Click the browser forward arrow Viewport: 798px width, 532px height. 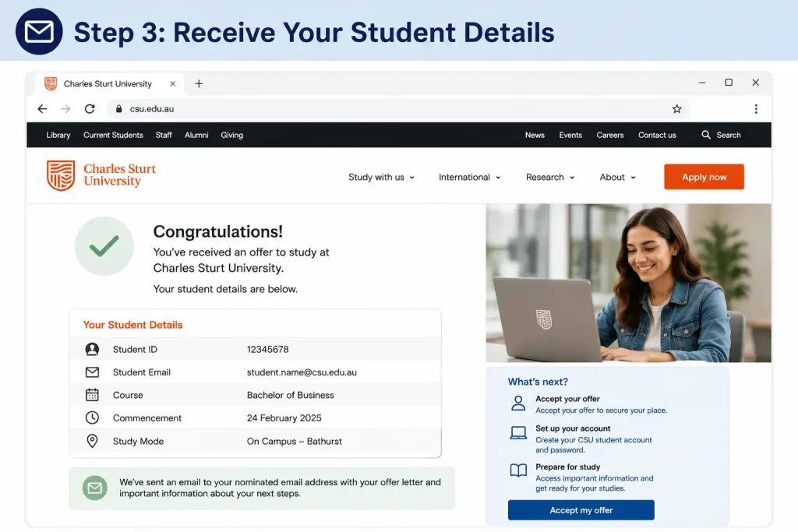click(65, 109)
